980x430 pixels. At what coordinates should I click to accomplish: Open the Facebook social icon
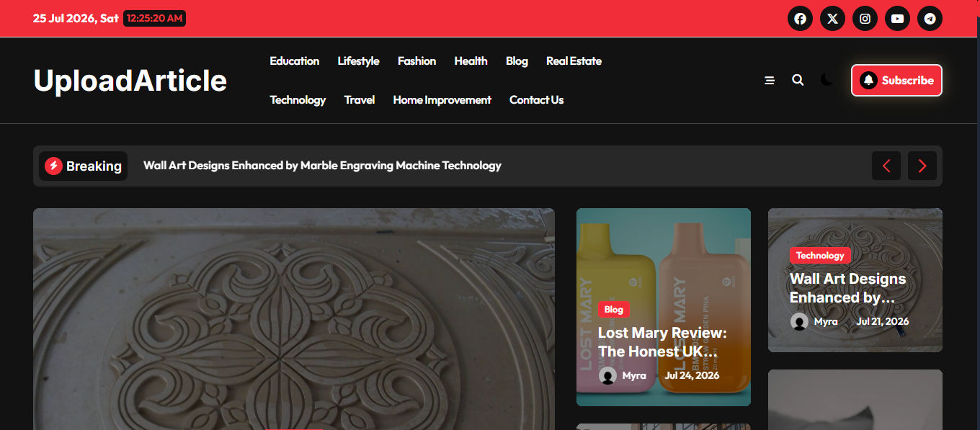click(800, 19)
